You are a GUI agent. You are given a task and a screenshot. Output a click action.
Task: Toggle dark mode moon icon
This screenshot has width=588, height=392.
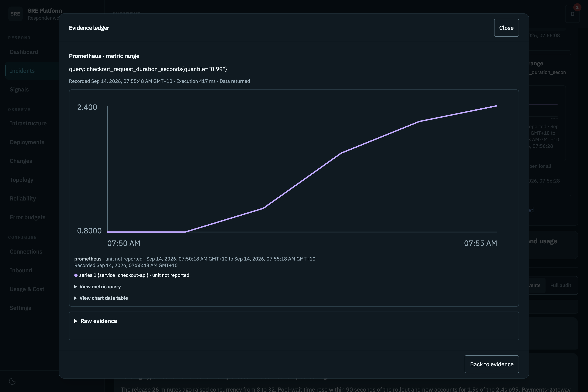tap(12, 381)
